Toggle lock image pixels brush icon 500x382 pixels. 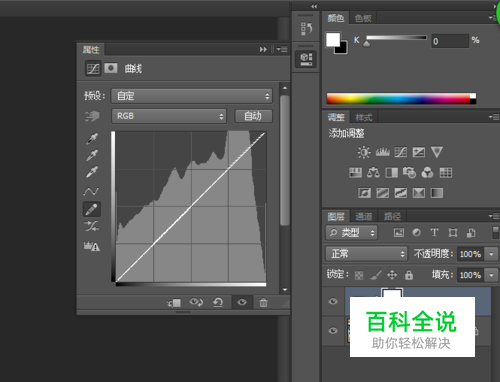click(376, 275)
